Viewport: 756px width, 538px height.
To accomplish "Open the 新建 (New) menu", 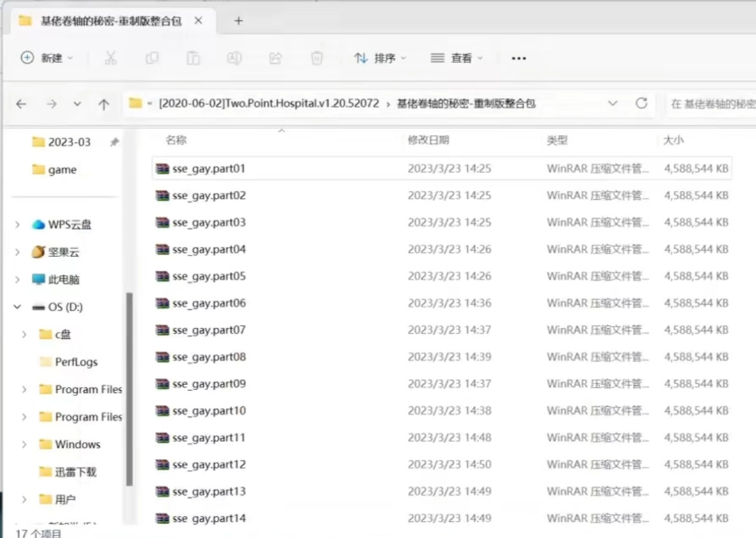I will pos(47,58).
